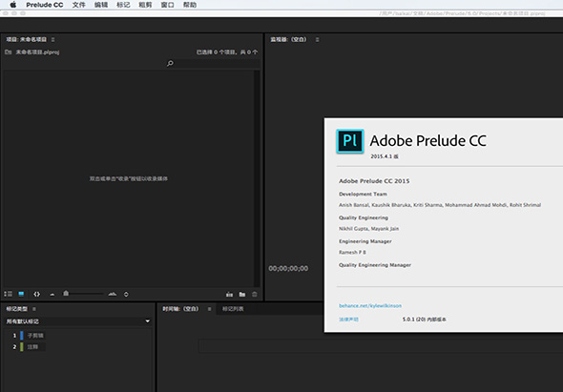Viewport: 563px width, 392px height.
Task: Click the green swatch of marker 2
Action: point(22,347)
